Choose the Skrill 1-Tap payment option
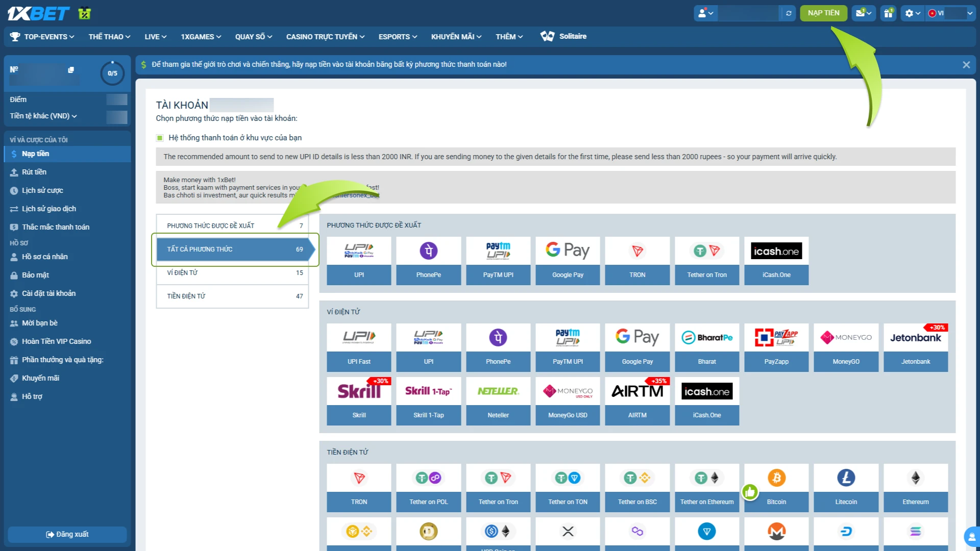This screenshot has height=551, width=980. pos(429,401)
